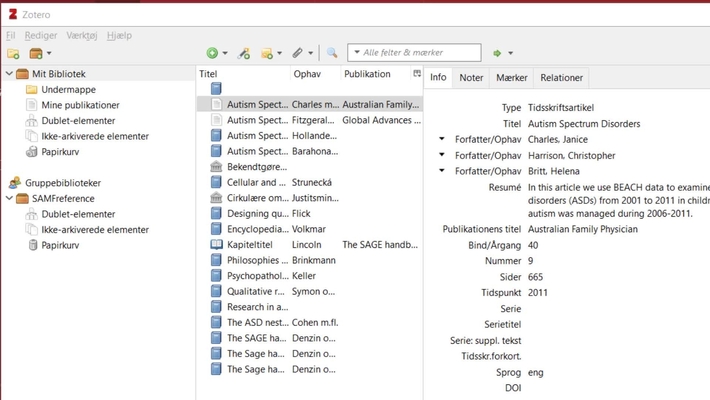
Task: Open New Library dropdown arrow
Action: pyautogui.click(x=49, y=53)
